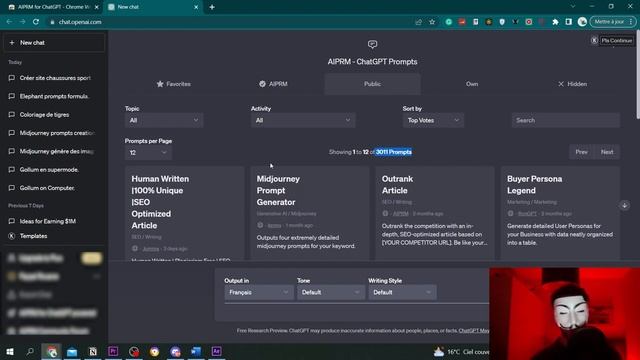This screenshot has width=640, height=360.
Task: Switch to the Favorites tab
Action: 173,84
